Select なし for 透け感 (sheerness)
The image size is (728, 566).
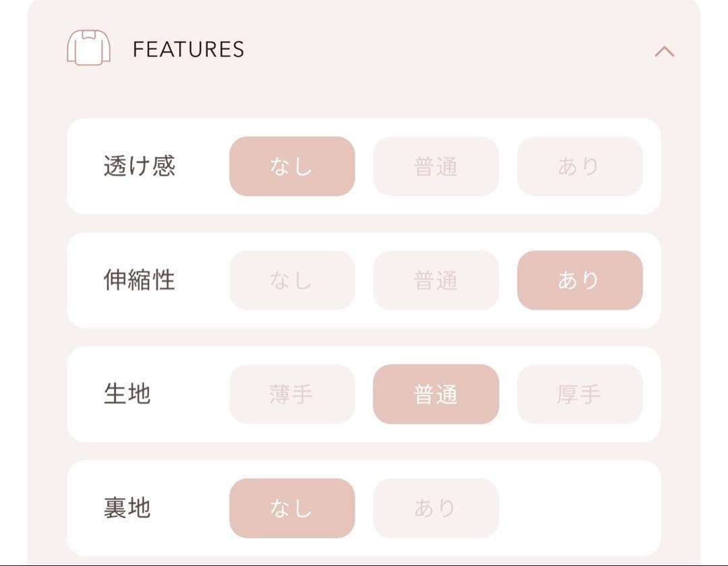point(292,166)
